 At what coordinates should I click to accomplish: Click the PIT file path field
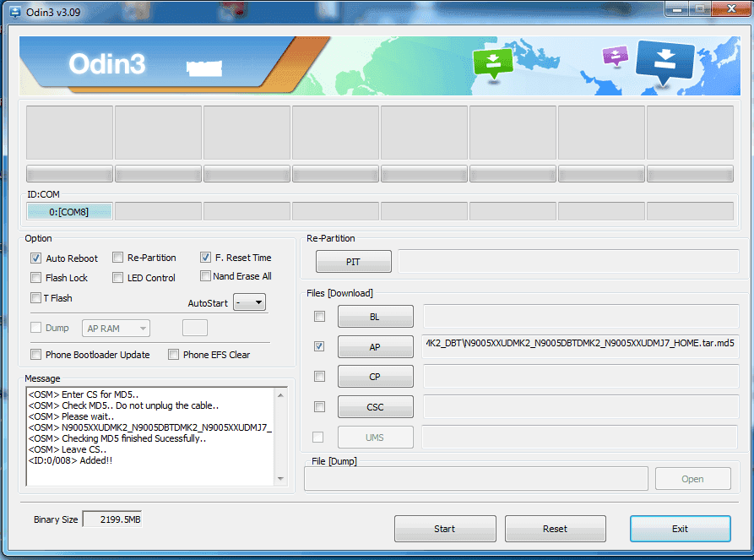pyautogui.click(x=568, y=261)
